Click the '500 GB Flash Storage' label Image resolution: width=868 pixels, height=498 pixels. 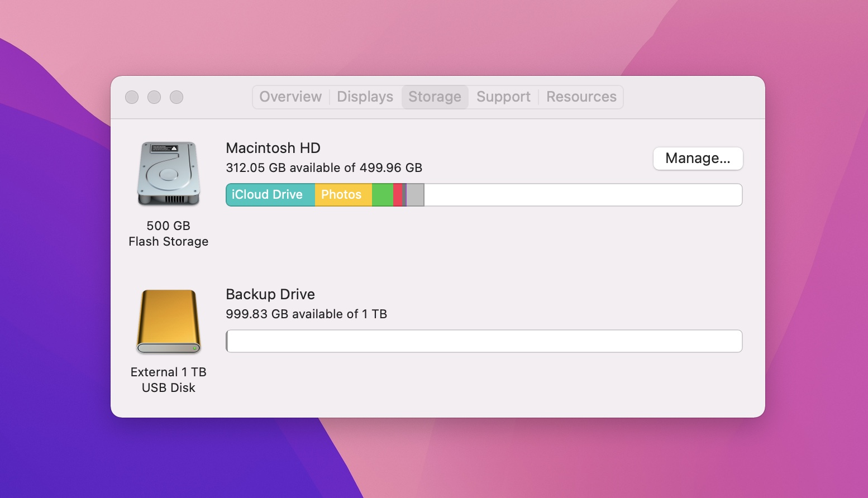point(169,233)
